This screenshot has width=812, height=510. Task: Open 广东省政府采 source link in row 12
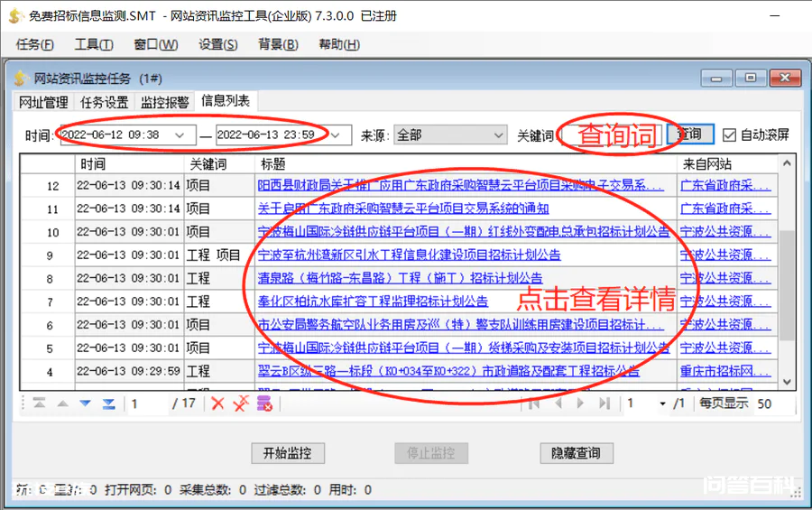[x=725, y=185]
